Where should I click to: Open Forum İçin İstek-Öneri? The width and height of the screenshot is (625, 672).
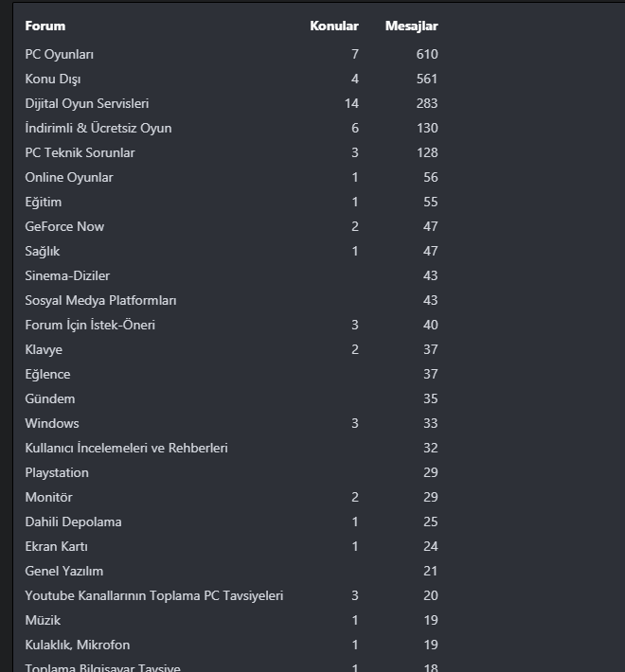(90, 325)
